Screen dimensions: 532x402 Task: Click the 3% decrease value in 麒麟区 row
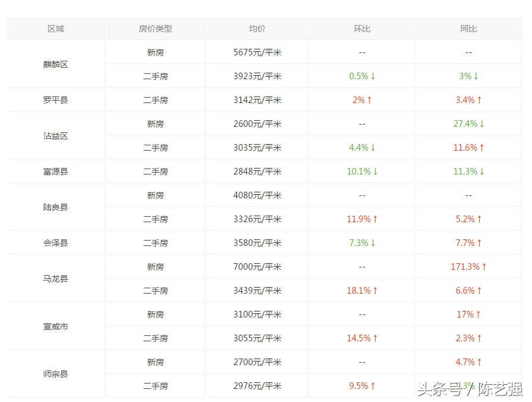[468, 76]
